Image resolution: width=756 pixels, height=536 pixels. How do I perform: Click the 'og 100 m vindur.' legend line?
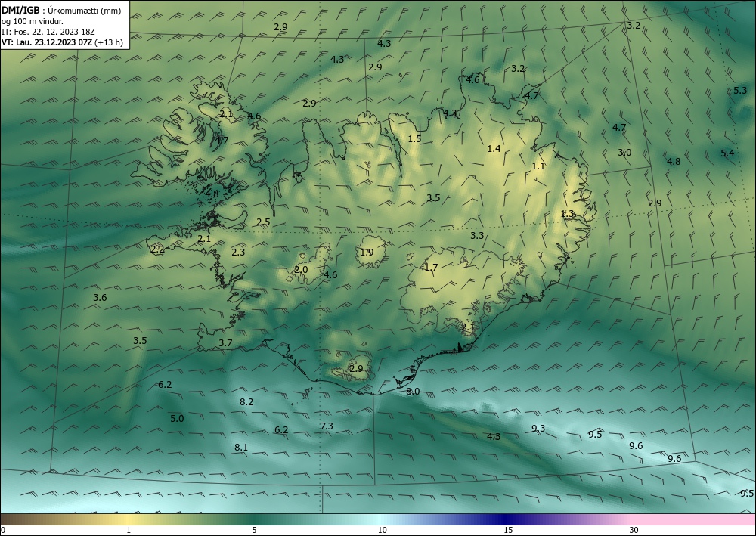[32, 20]
